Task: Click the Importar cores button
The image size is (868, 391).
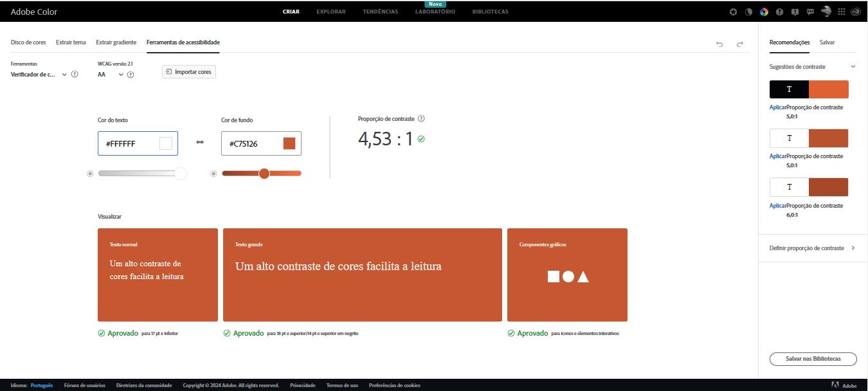Action: (x=189, y=72)
